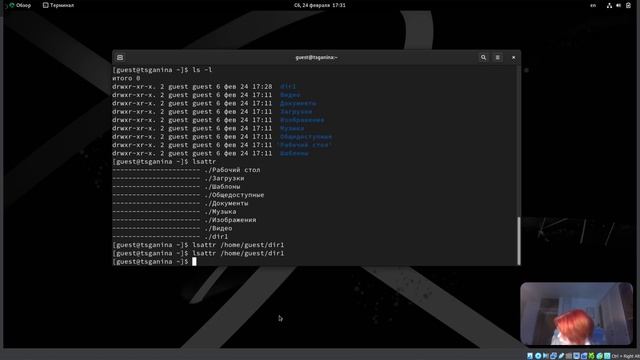The height and width of the screenshot is (360, 640).
Task: Click the terminal vertical scrollbar thumb
Action: [x=519, y=241]
